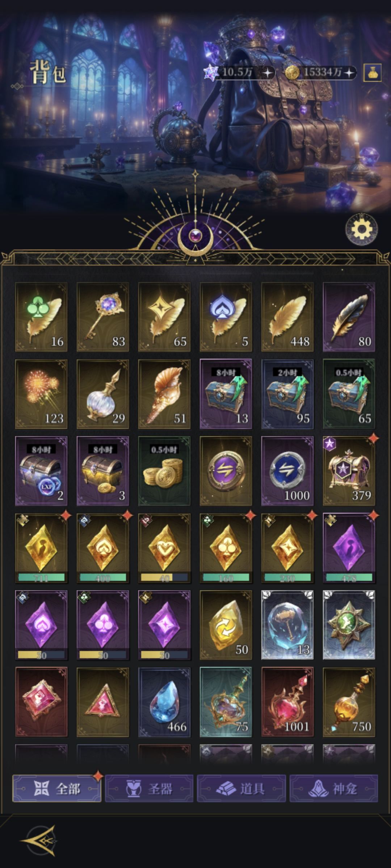391x868 pixels.
Task: Select the dark feather item with 80
Action: 349,317
